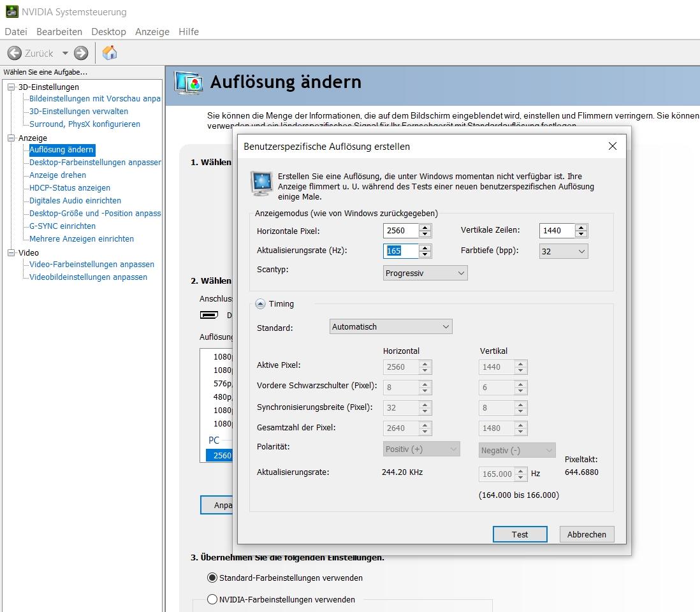Collapse the Timing section arrow
Image resolution: width=700 pixels, height=612 pixels.
(260, 304)
